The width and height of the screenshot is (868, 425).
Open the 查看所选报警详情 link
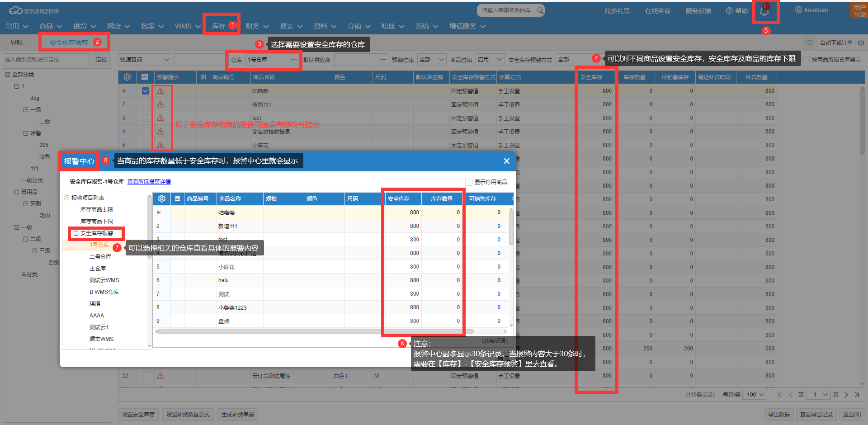149,182
